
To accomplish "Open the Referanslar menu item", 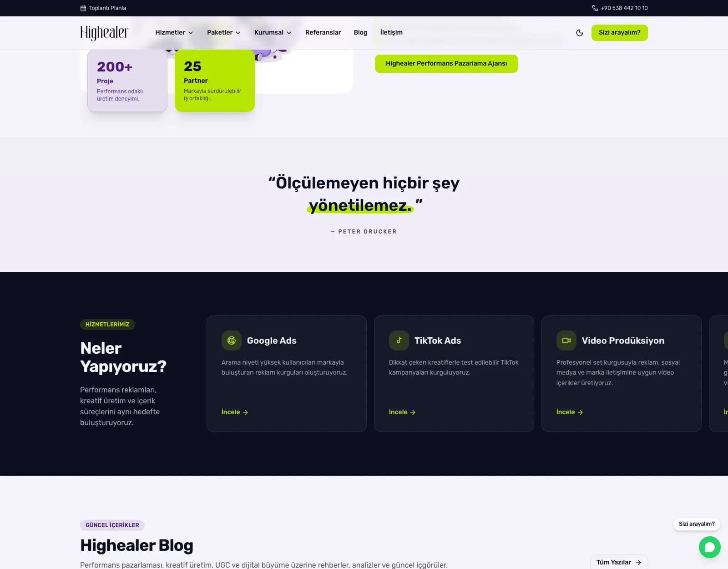I will [x=323, y=32].
